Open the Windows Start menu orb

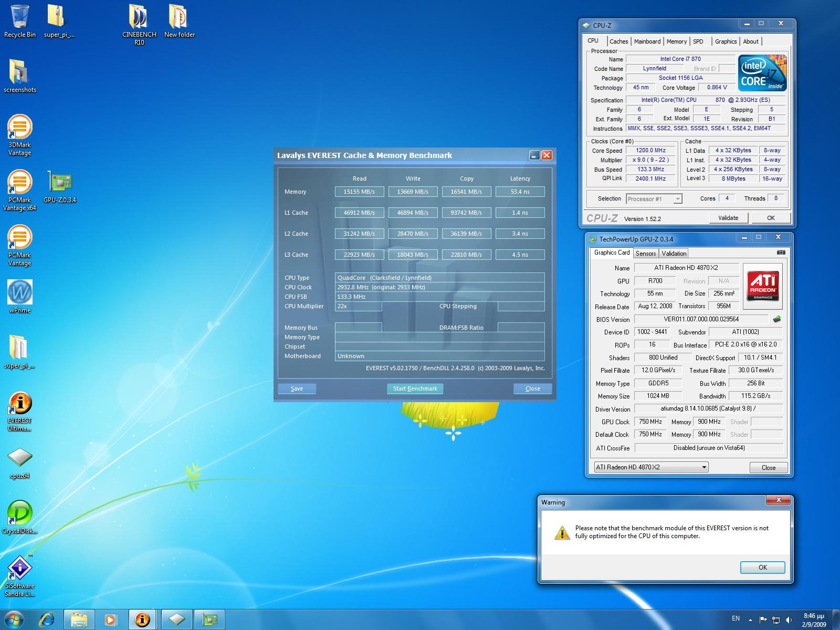14,619
